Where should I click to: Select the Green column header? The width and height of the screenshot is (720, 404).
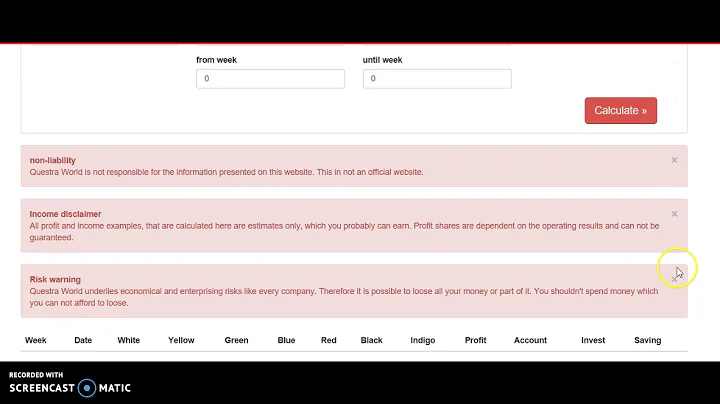click(x=236, y=340)
